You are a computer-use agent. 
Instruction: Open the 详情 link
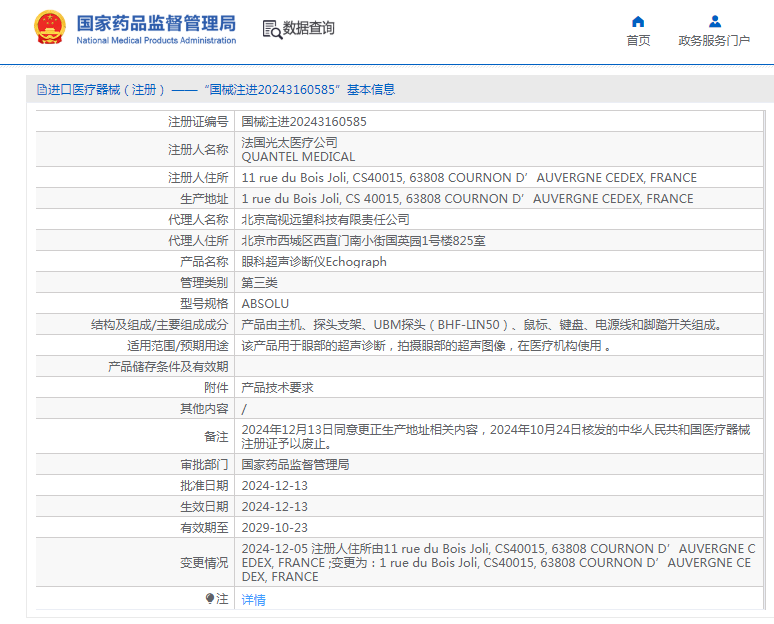click(x=253, y=599)
